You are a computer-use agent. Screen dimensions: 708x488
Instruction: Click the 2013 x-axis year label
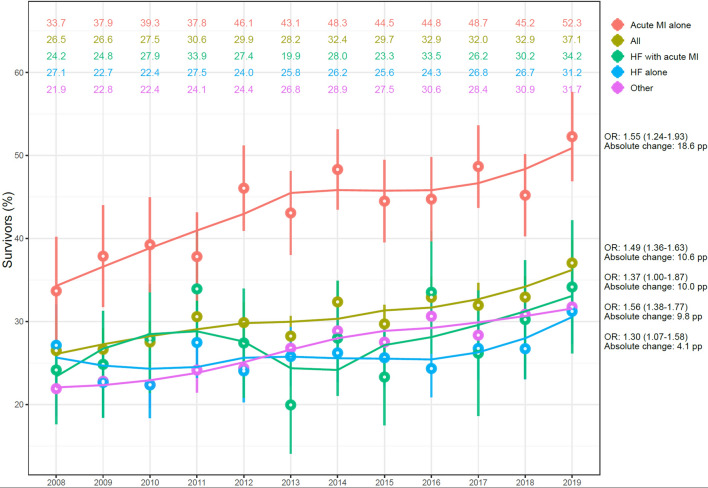point(290,479)
